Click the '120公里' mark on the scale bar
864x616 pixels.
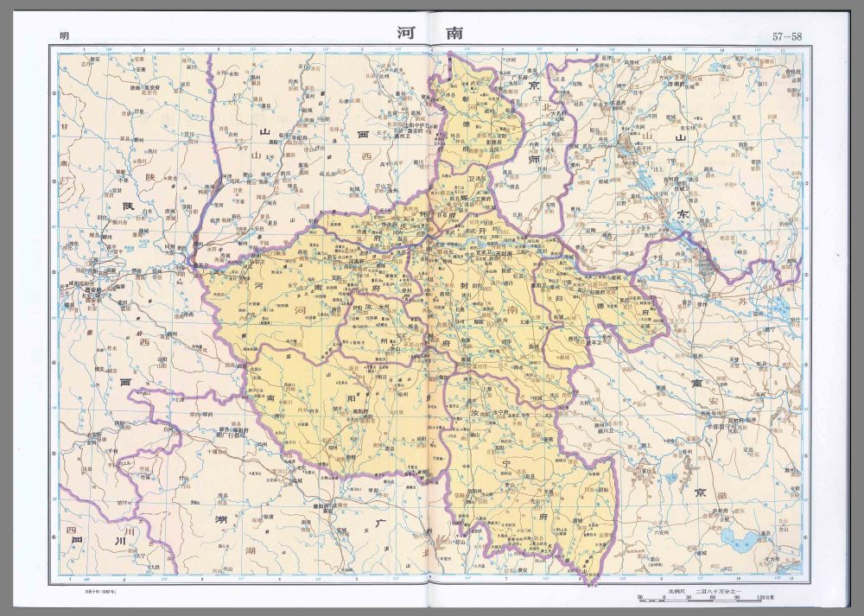pos(766,597)
